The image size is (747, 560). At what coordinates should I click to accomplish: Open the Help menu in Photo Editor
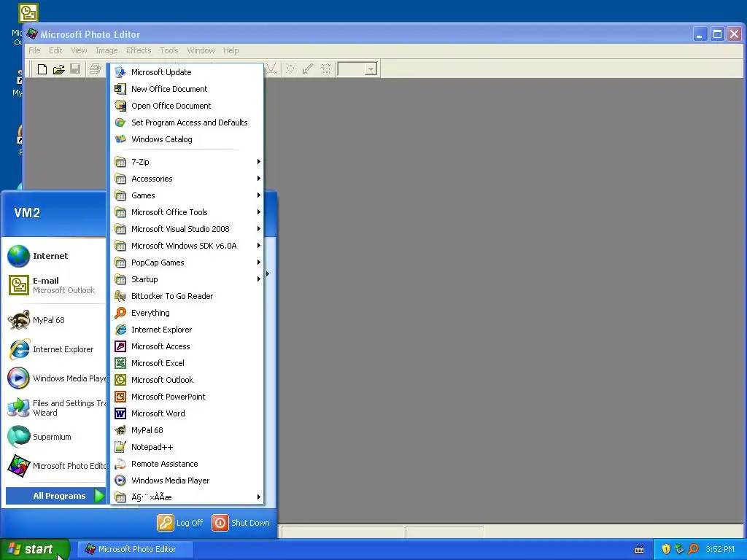point(231,50)
